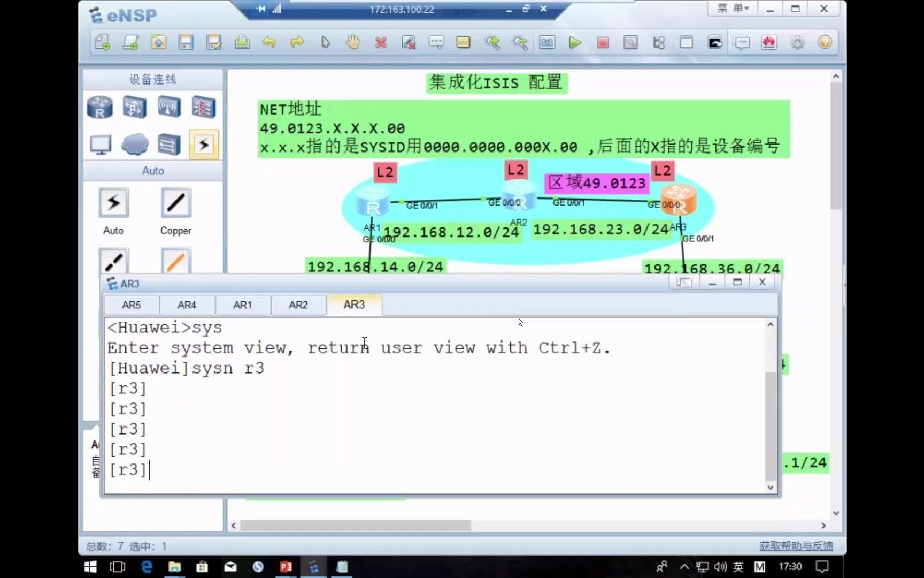The height and width of the screenshot is (578, 924).
Task: Choose the Copper cable type
Action: coord(176,211)
